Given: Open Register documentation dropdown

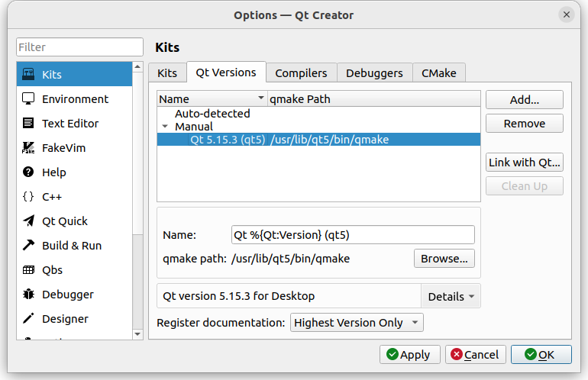Looking at the screenshot, I should click(x=357, y=323).
